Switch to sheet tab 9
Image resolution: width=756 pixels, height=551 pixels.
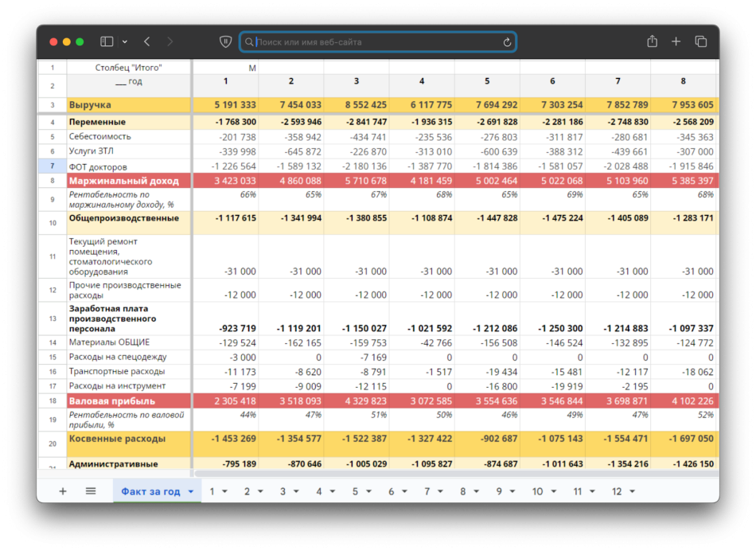tap(499, 491)
